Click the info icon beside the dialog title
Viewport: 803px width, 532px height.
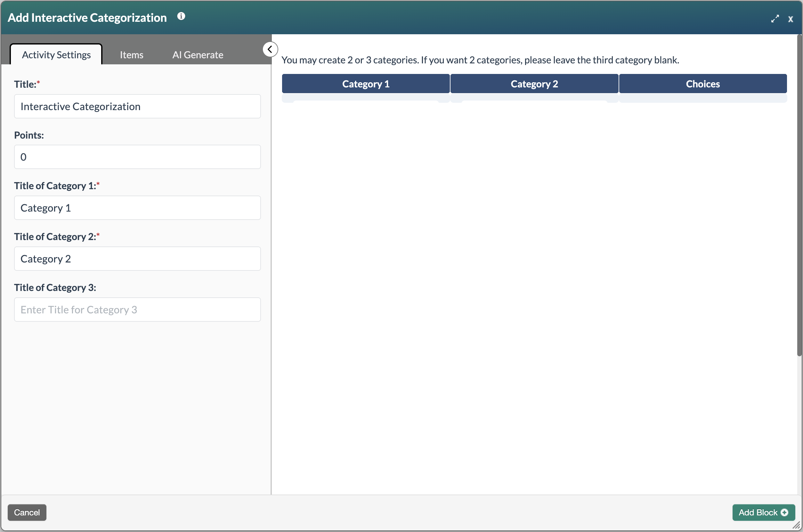click(181, 16)
